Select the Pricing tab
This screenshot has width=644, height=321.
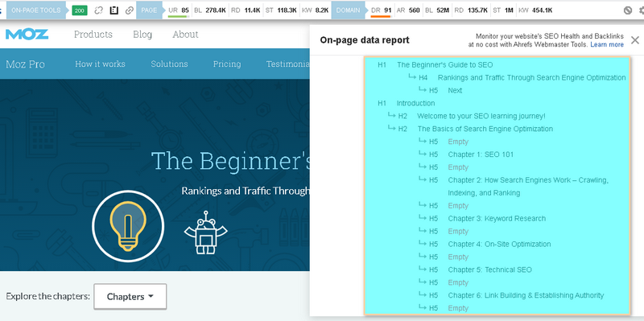(x=227, y=64)
